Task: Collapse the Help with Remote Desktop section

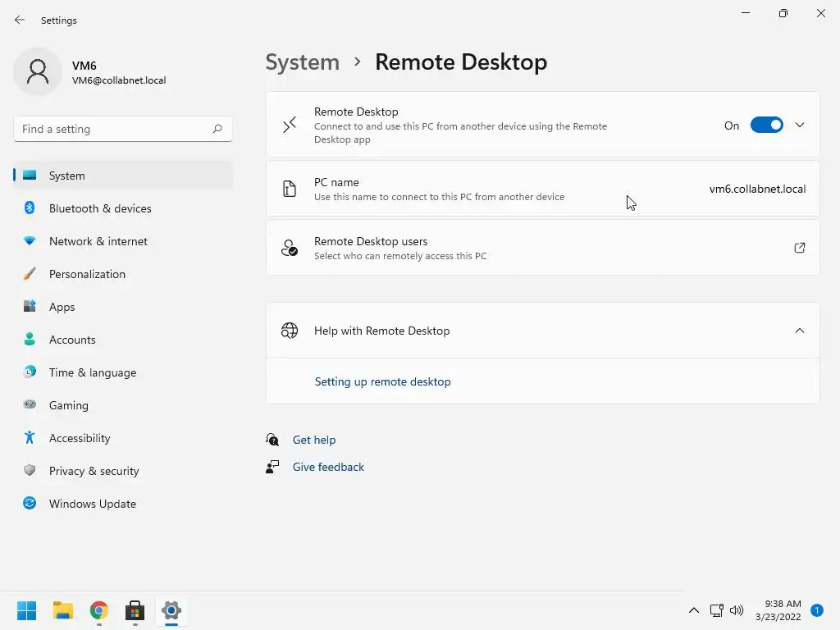Action: pyautogui.click(x=800, y=331)
